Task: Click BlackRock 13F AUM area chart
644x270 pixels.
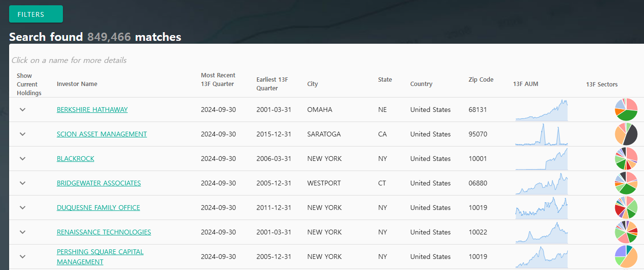Action: pos(542,159)
